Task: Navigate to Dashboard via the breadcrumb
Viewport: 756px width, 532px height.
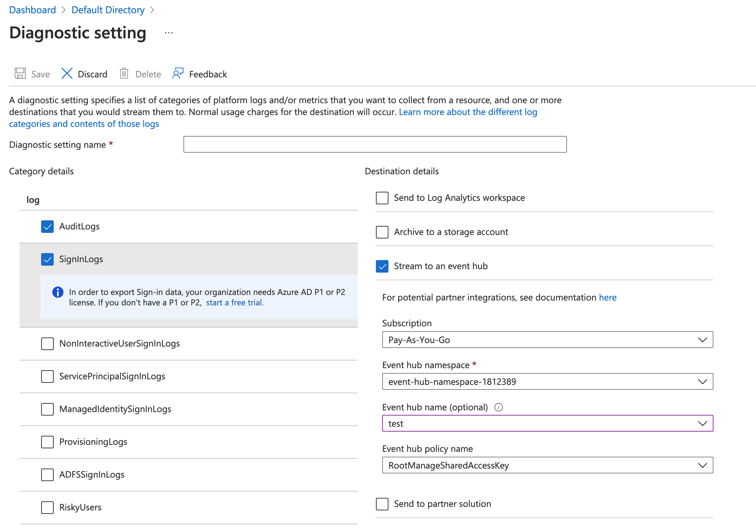Action: 32,10
